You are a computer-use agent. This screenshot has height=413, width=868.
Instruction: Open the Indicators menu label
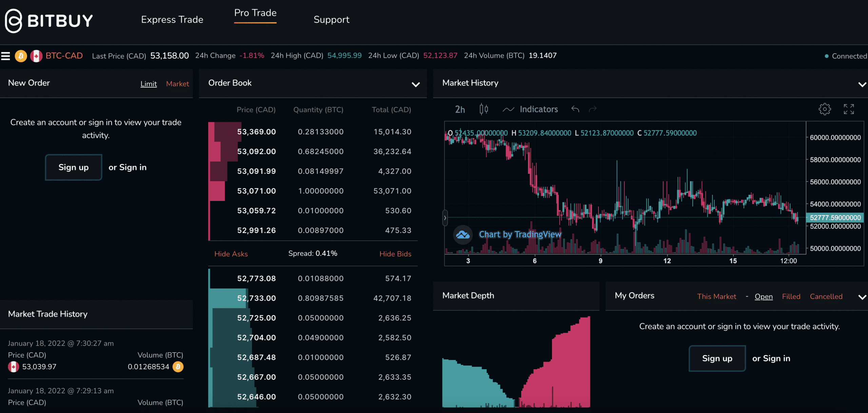click(x=538, y=109)
